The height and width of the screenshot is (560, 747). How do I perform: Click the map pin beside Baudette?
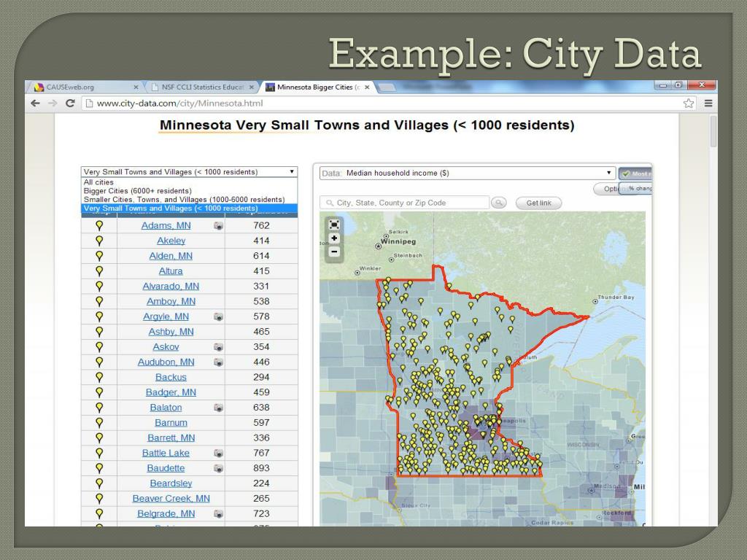pyautogui.click(x=99, y=468)
